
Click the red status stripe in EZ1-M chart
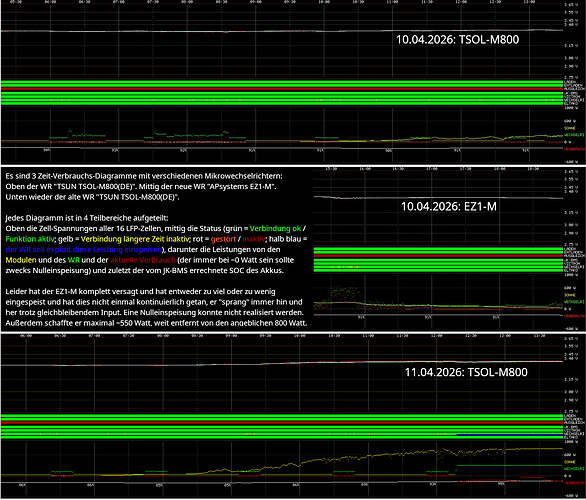[438, 257]
